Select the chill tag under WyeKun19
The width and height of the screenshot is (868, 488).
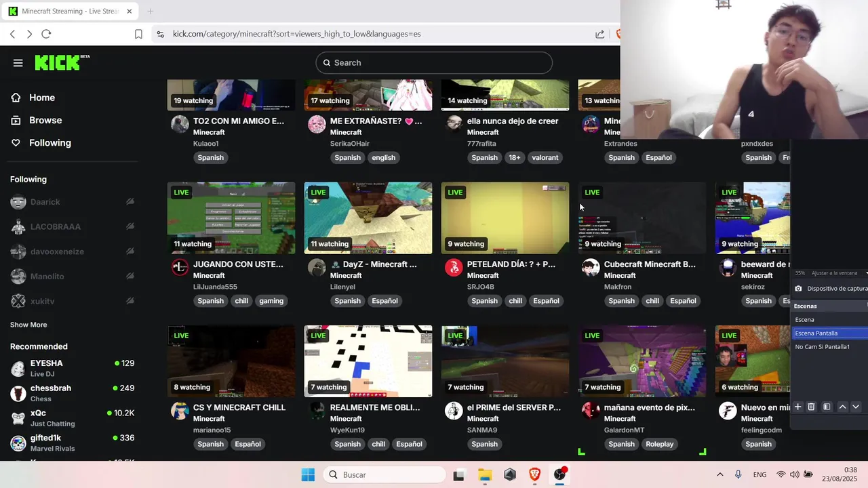coord(378,444)
